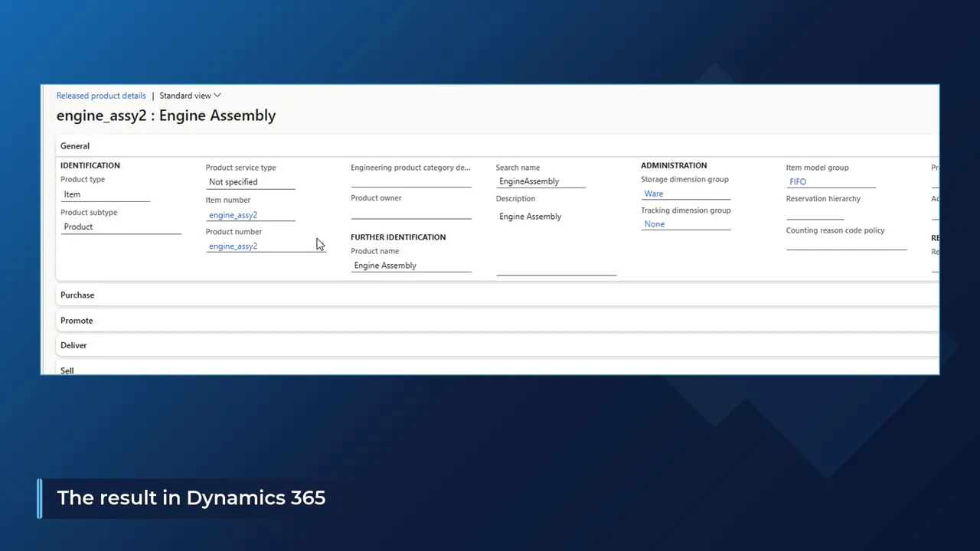Click the Product name field Engine Assembly
This screenshot has width=980, height=551.
tap(411, 266)
